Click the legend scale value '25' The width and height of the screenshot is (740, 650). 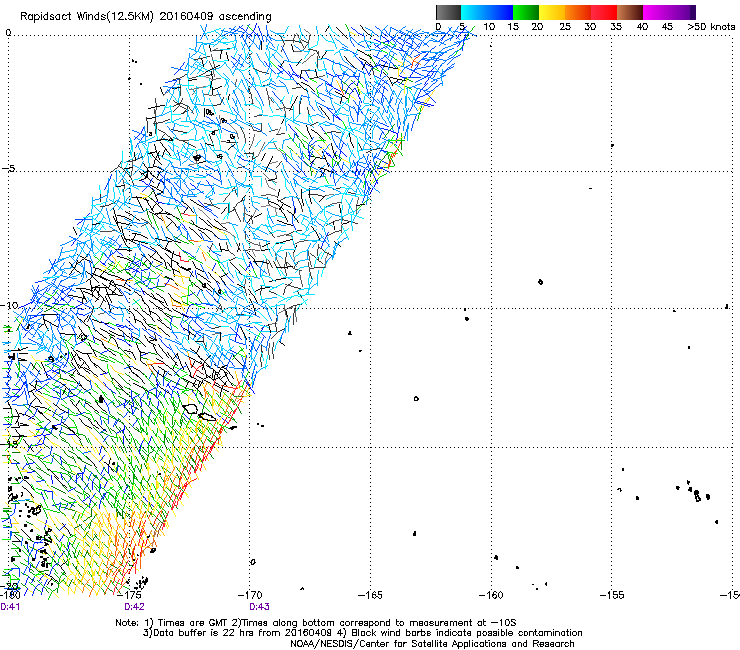point(565,27)
